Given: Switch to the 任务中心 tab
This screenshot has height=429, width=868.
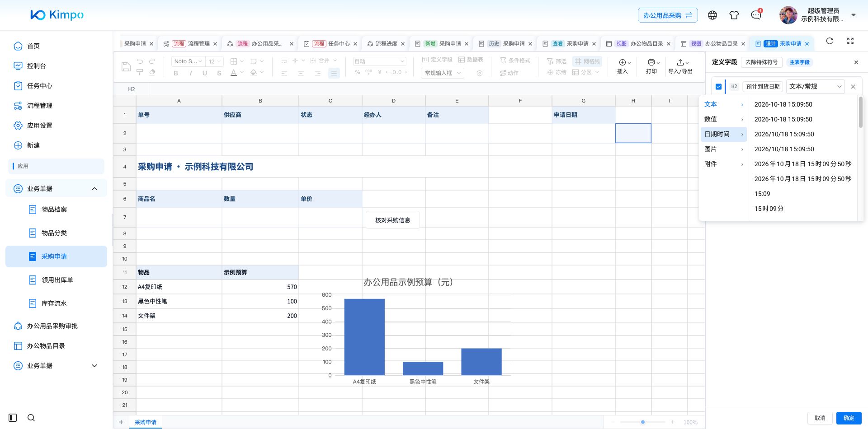Looking at the screenshot, I should pyautogui.click(x=331, y=44).
